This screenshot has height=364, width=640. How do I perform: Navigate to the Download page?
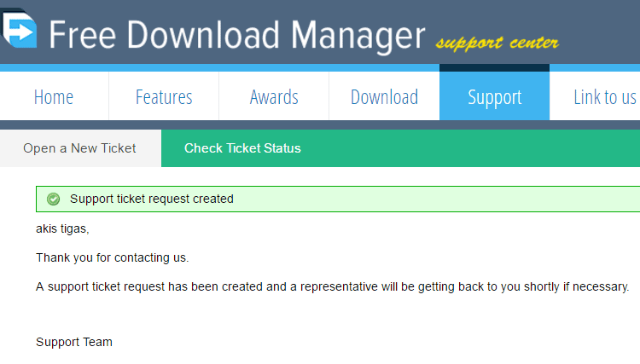(x=384, y=97)
